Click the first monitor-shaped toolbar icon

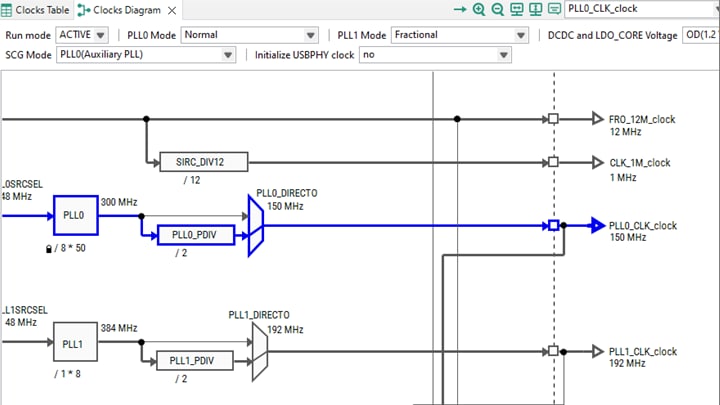pyautogui.click(x=517, y=10)
